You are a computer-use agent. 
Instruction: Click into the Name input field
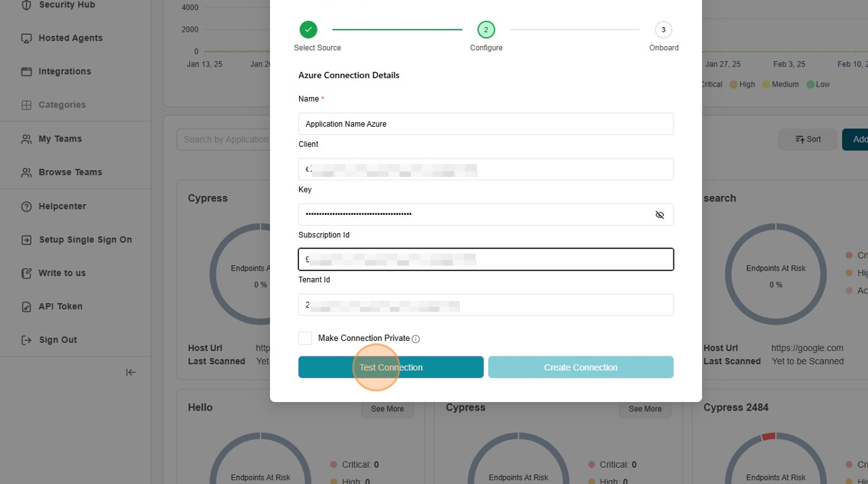click(486, 124)
